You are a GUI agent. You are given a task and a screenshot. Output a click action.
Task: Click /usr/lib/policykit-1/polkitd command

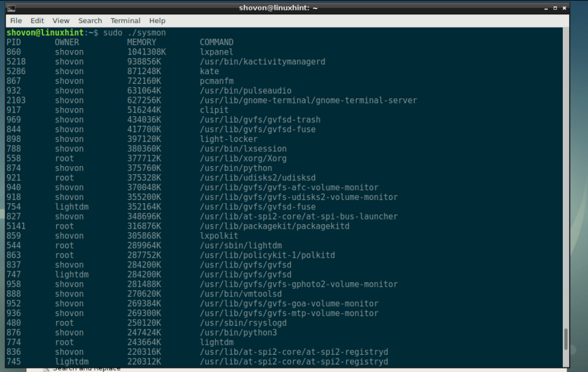pos(268,255)
